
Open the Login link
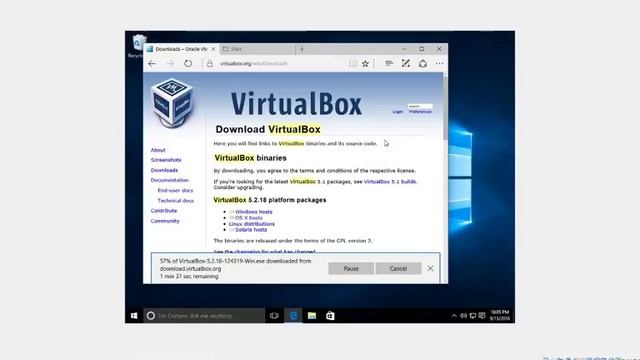click(x=398, y=111)
